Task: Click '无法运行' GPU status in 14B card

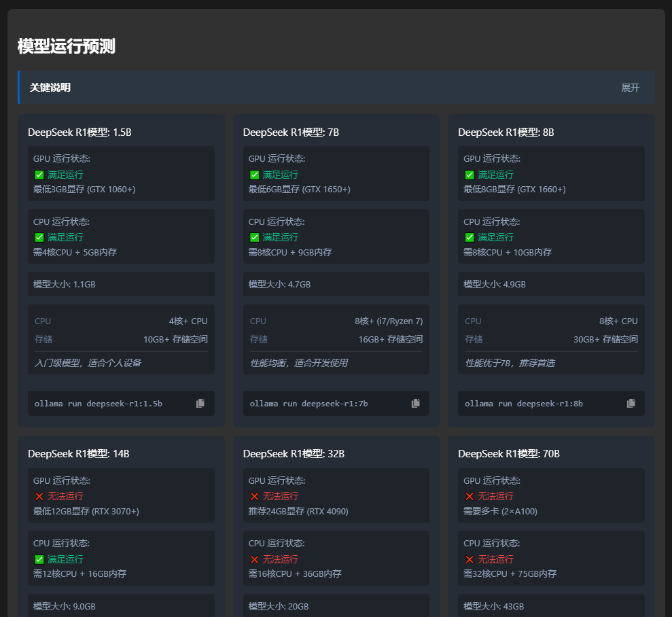Action: 65,496
